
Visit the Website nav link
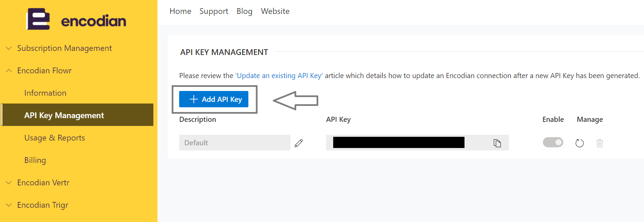coord(275,11)
